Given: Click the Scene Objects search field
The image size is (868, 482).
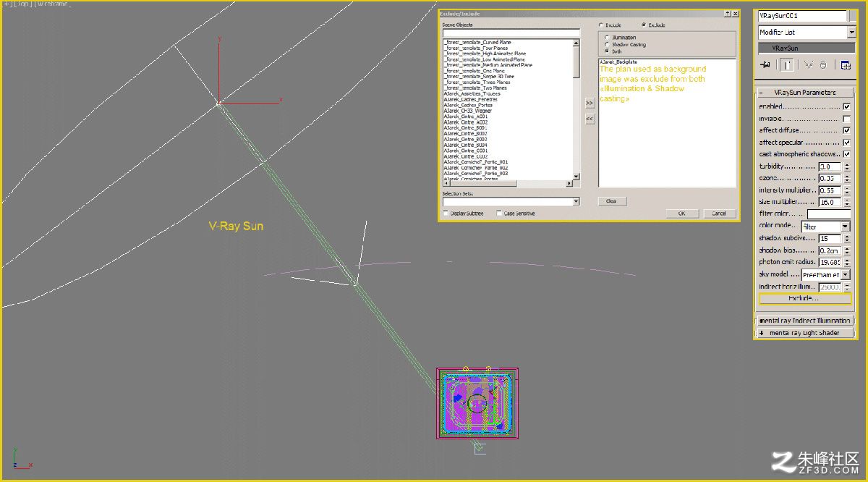Looking at the screenshot, I should tap(511, 33).
